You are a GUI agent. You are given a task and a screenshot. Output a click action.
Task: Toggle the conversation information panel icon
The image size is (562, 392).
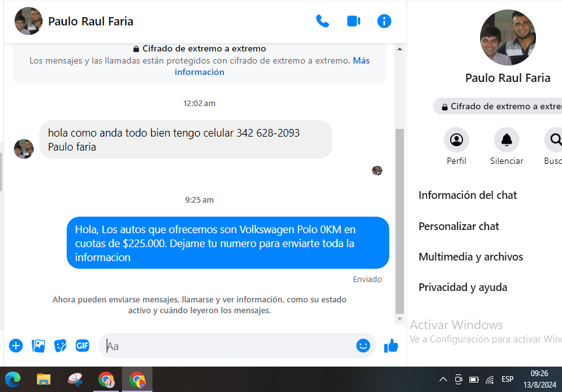coord(384,21)
